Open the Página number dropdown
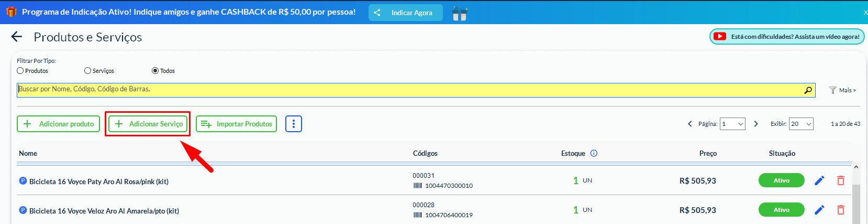 (x=732, y=124)
